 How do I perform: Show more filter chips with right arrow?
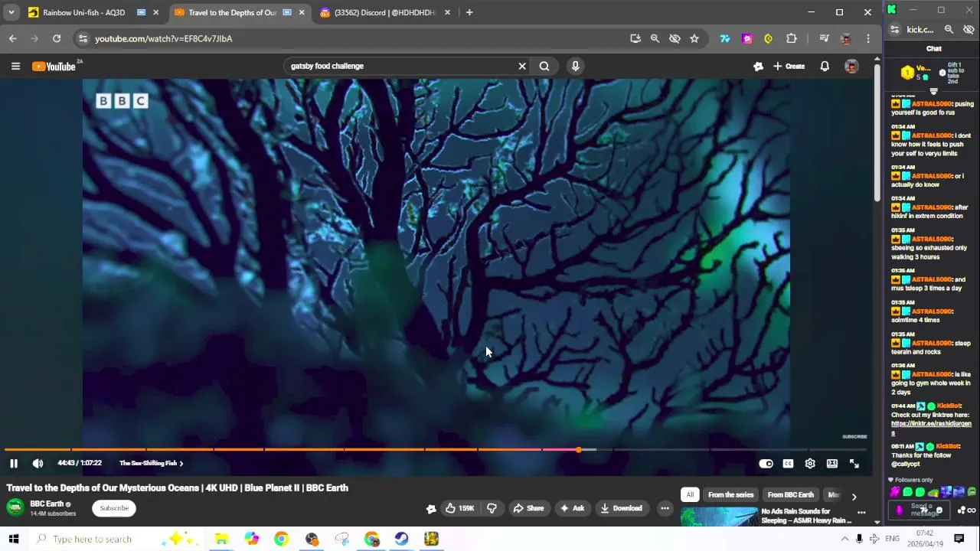(854, 496)
